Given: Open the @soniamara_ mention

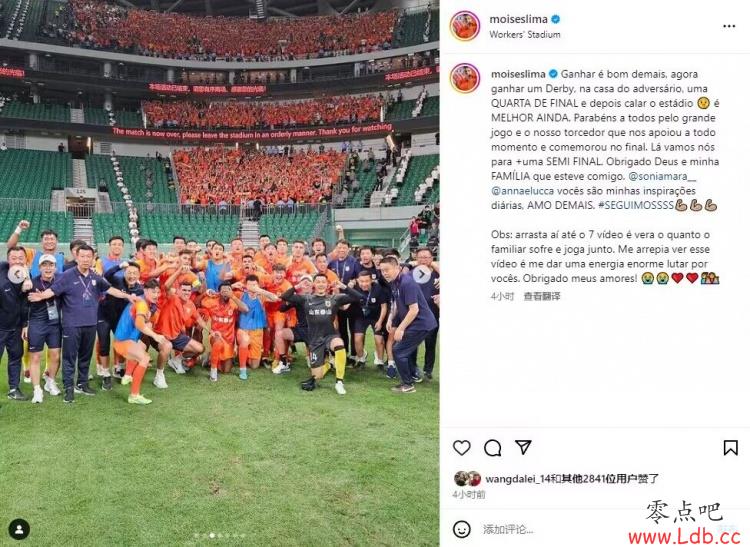Looking at the screenshot, I should (662, 176).
